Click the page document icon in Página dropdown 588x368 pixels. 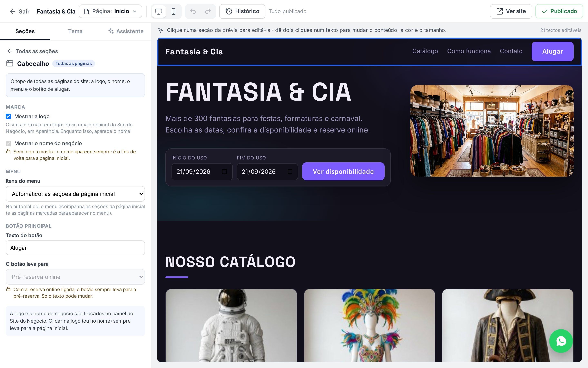tap(87, 11)
